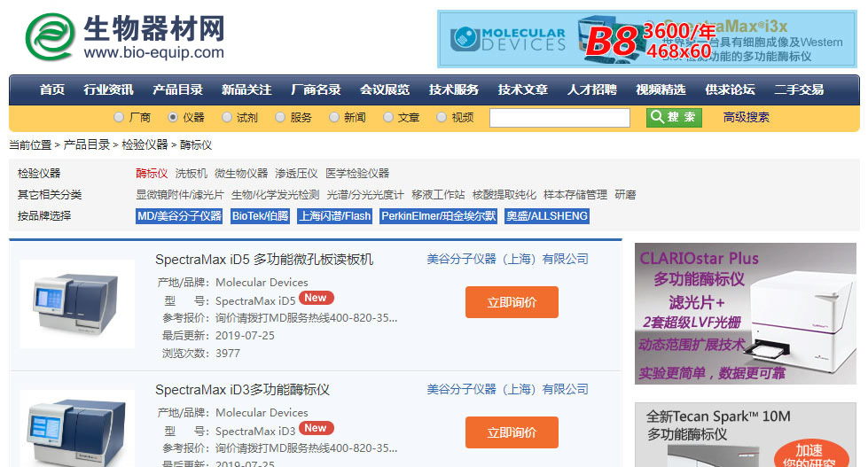The image size is (868, 467).
Task: Click the bio-equip green logo icon
Action: (50, 36)
